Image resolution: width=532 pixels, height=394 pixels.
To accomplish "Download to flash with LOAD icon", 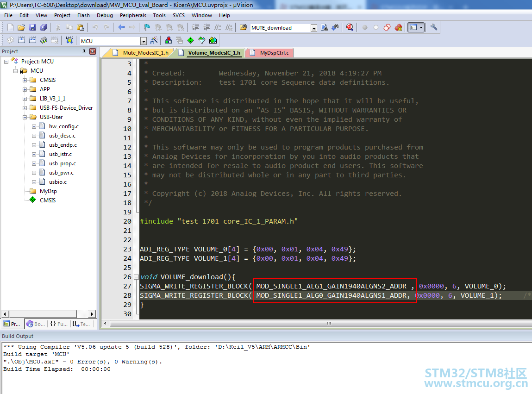I will [x=69, y=40].
